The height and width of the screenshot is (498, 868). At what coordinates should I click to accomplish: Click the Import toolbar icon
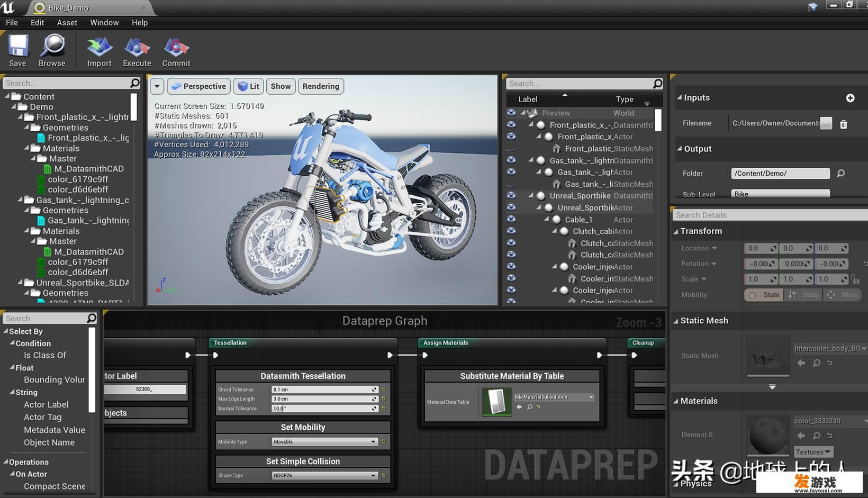click(x=100, y=51)
